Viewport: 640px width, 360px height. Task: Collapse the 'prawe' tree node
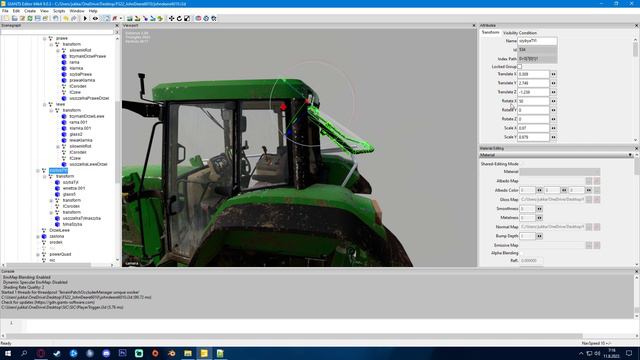click(x=44, y=38)
